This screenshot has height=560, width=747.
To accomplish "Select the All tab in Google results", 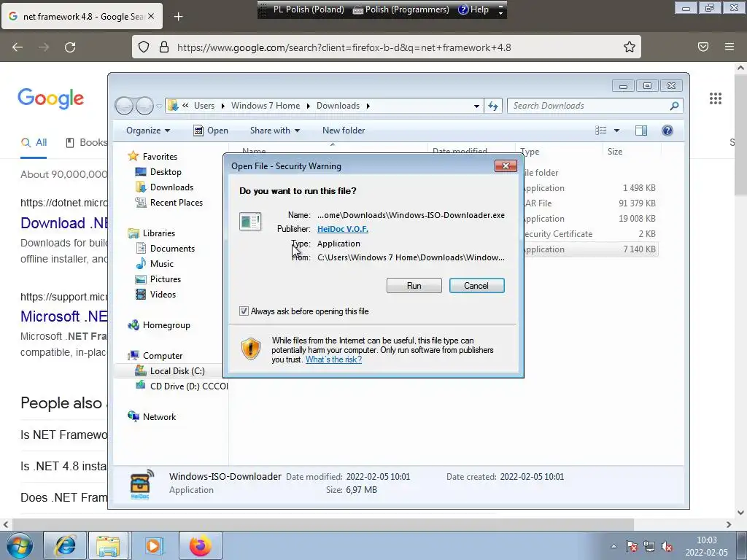I will point(34,142).
